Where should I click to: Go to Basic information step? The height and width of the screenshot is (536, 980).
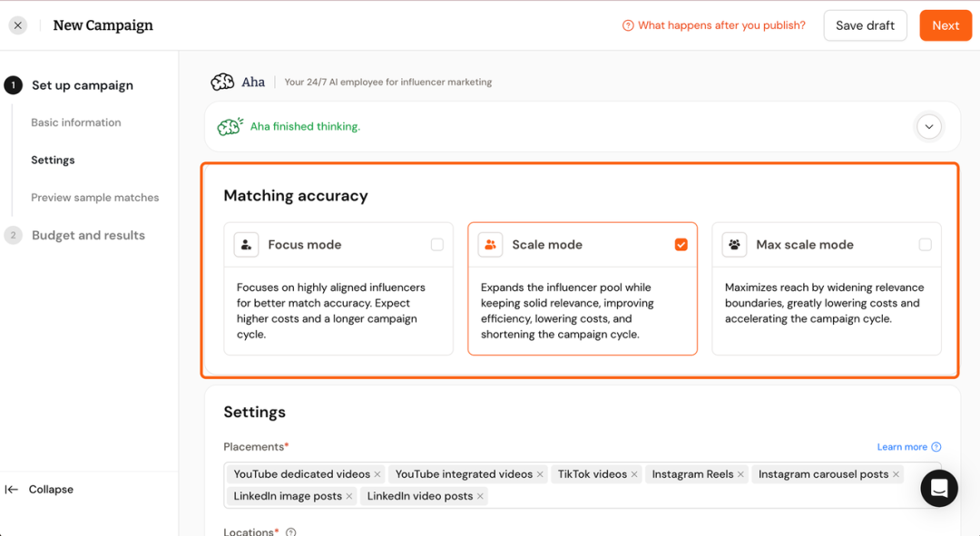coord(76,122)
